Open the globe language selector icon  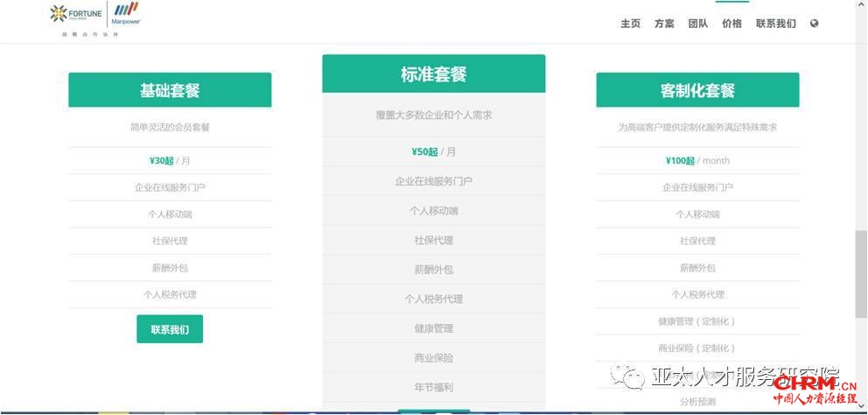click(x=815, y=24)
